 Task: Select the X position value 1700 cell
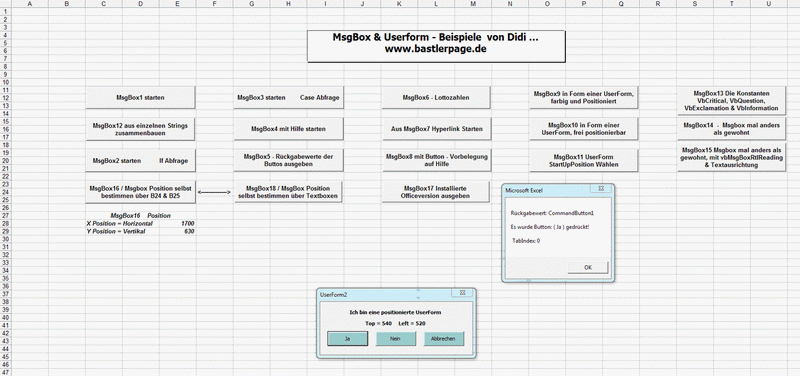click(178, 223)
